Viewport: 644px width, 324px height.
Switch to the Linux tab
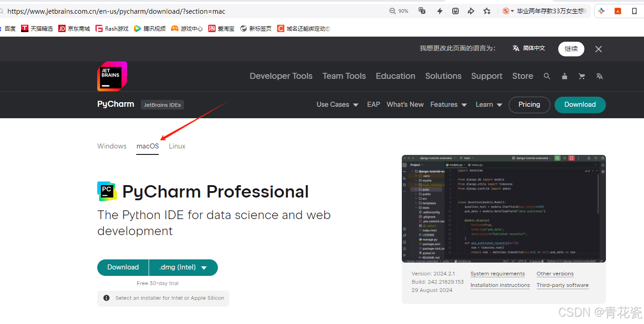(177, 146)
